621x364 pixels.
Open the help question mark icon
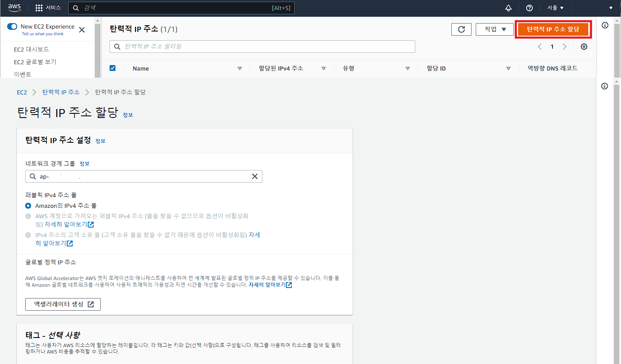click(x=529, y=8)
